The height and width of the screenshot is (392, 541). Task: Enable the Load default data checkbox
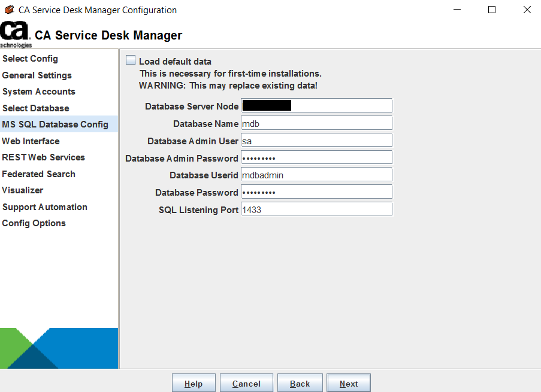pos(131,60)
